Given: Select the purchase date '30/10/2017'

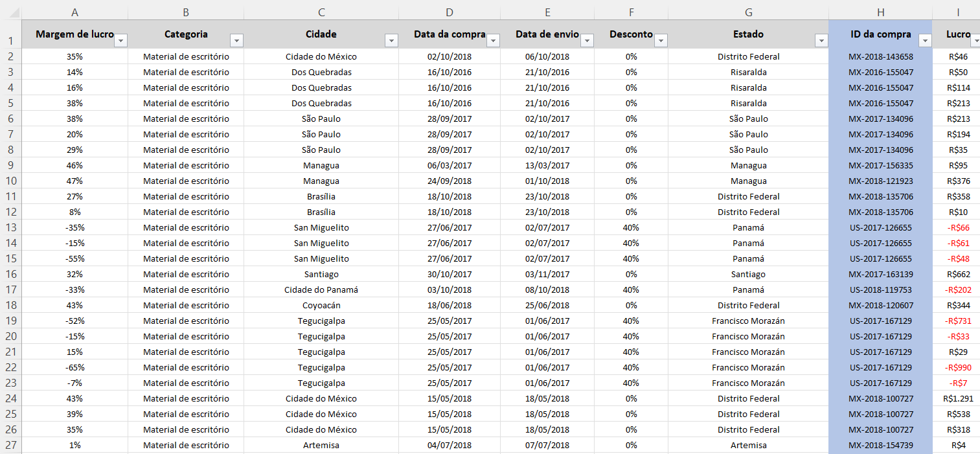Looking at the screenshot, I should point(450,274).
